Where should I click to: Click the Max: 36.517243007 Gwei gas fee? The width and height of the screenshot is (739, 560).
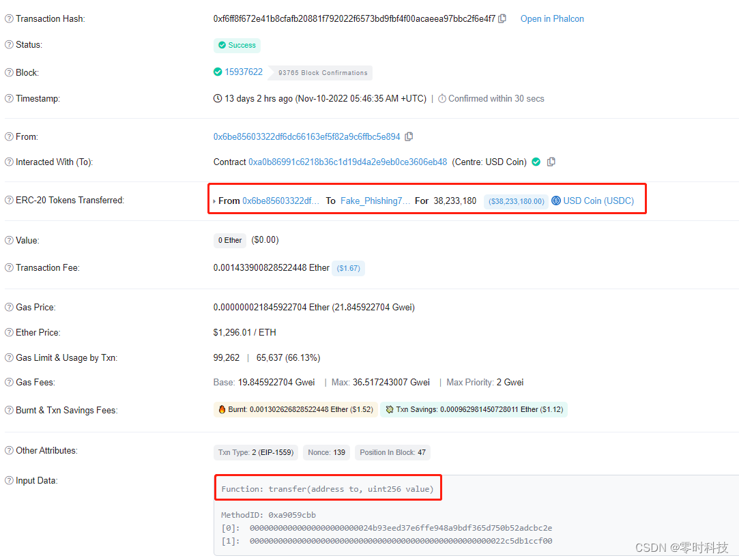point(381,383)
